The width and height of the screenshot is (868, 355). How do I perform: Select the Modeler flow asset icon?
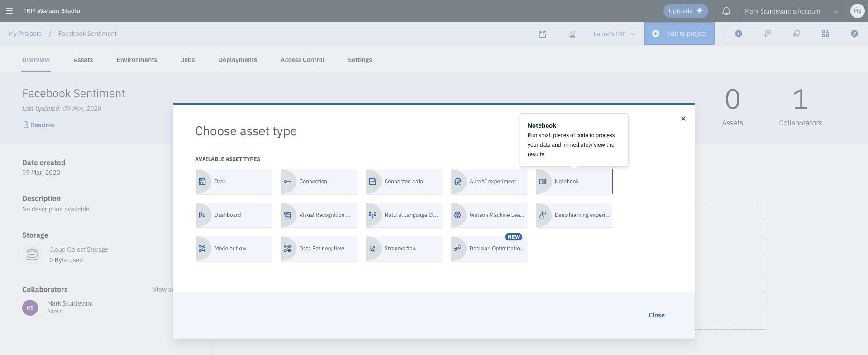(202, 249)
